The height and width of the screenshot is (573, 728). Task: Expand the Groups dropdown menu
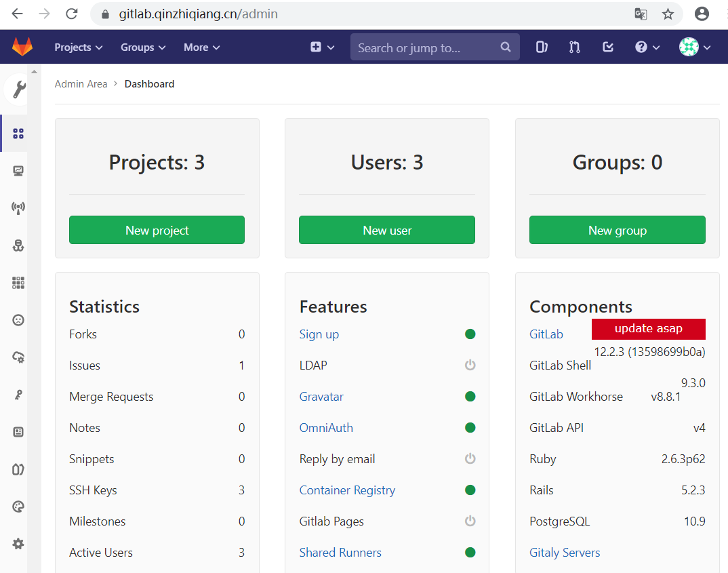point(143,47)
